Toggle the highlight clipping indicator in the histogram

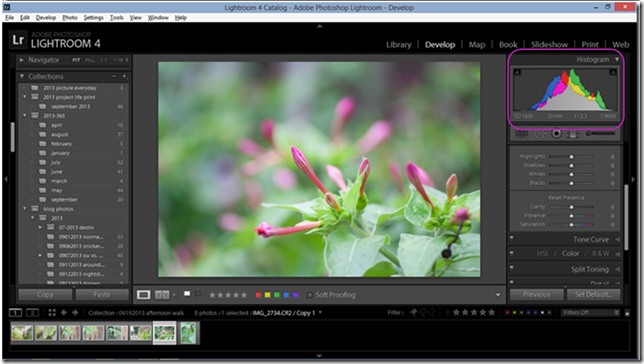pos(613,72)
